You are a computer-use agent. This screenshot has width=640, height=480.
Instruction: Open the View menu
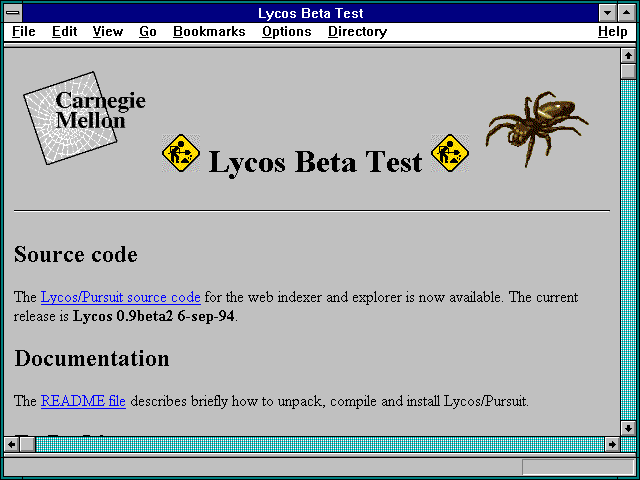click(x=108, y=32)
